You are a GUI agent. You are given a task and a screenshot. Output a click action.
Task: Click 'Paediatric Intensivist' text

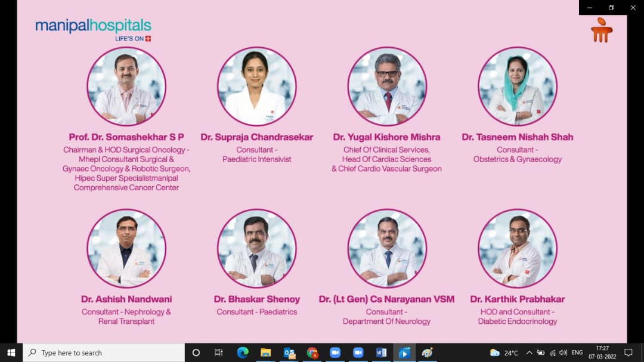tap(256, 159)
